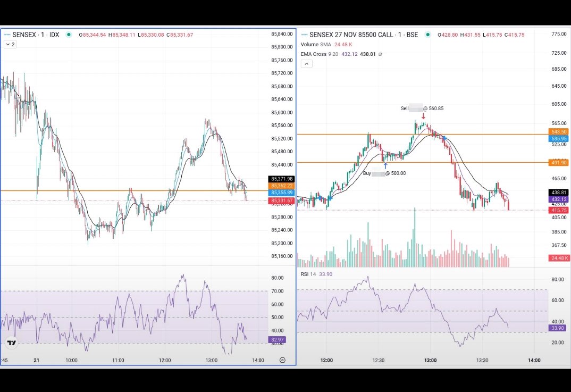Image resolution: width=571 pixels, height=392 pixels.
Task: Click the open value 428.80 on CALL chart
Action: pyautogui.click(x=449, y=35)
